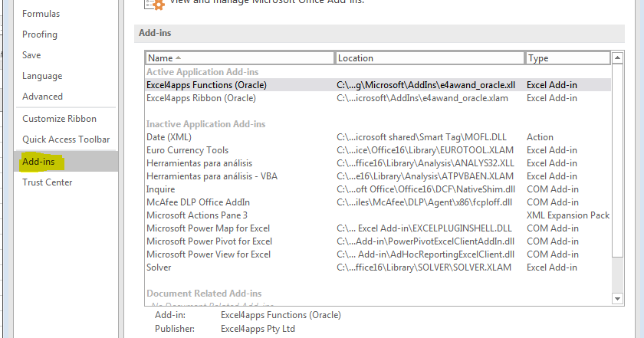Select Microsoft Power Pivot for Excel
The height and width of the screenshot is (338, 644).
tap(378, 241)
